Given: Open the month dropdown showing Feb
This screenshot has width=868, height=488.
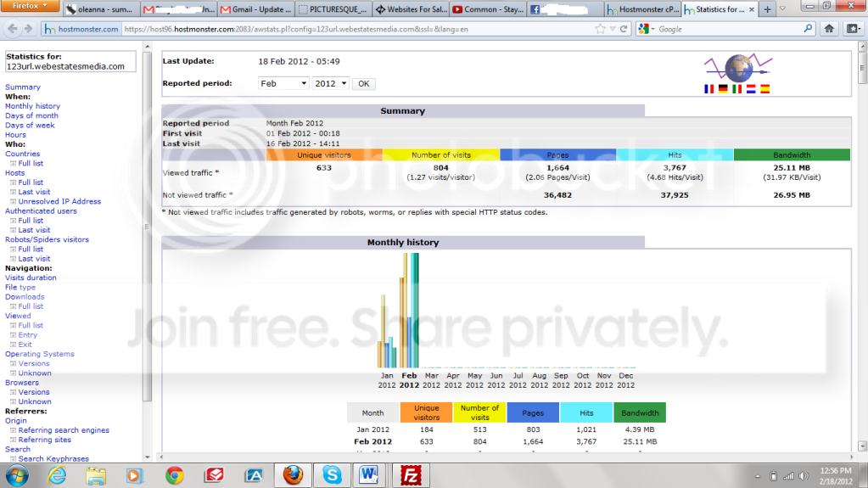Looking at the screenshot, I should pos(283,84).
